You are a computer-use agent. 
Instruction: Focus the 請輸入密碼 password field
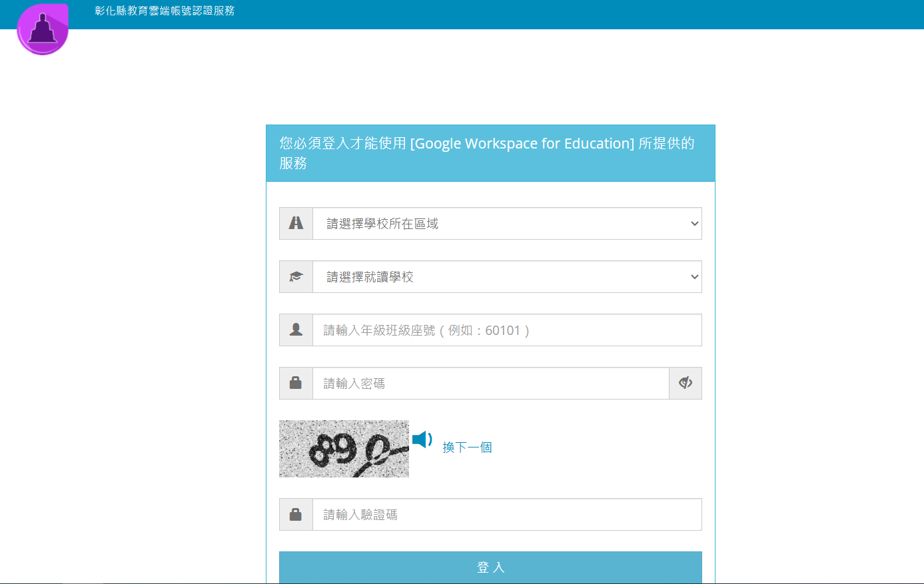point(490,384)
